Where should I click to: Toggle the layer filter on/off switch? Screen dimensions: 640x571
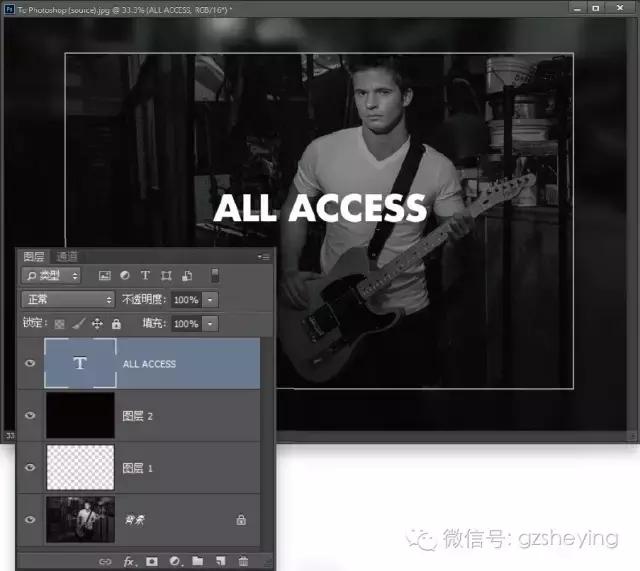click(x=214, y=275)
